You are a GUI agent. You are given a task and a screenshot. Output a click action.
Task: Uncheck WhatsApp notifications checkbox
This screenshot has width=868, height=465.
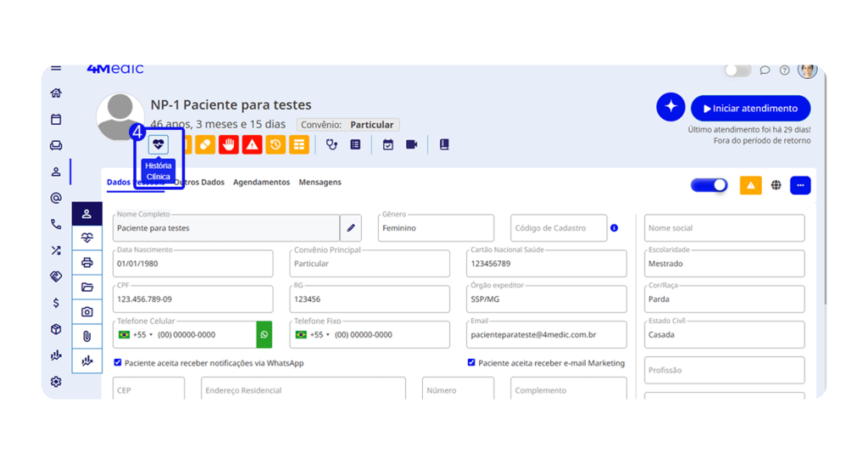coord(118,362)
